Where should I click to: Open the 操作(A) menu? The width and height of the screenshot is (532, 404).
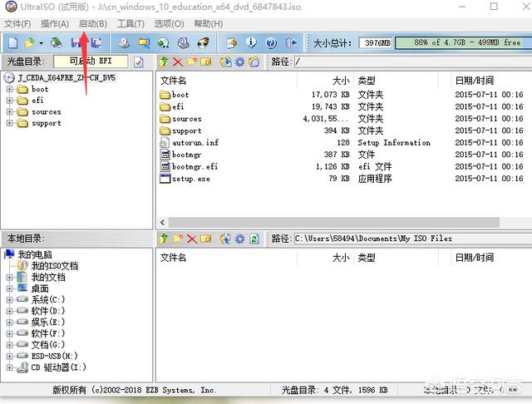(x=55, y=24)
